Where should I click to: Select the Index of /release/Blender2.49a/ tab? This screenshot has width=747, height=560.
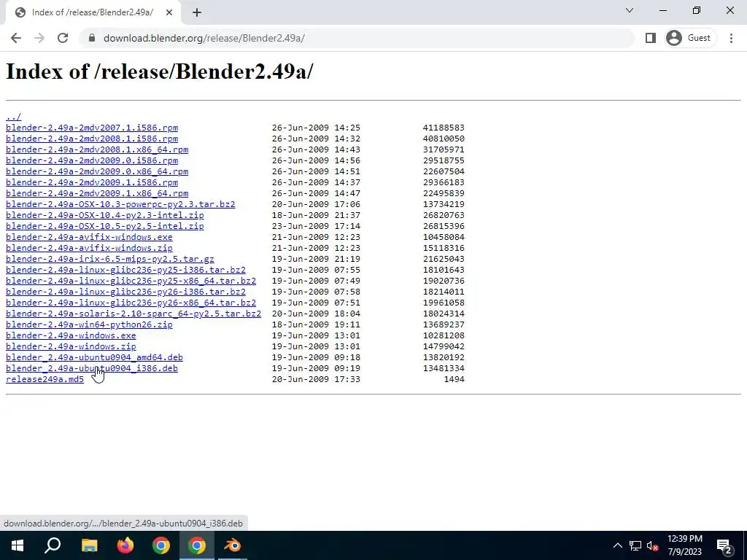[93, 12]
